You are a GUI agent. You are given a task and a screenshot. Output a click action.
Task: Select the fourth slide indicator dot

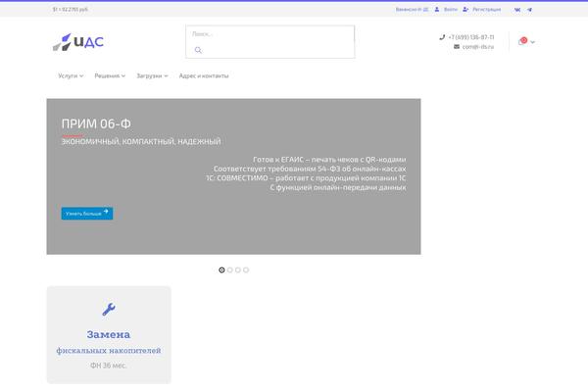point(246,269)
